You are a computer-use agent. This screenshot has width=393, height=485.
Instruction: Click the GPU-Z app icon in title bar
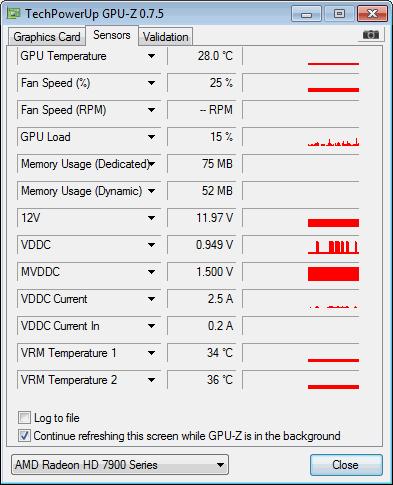[x=14, y=13]
